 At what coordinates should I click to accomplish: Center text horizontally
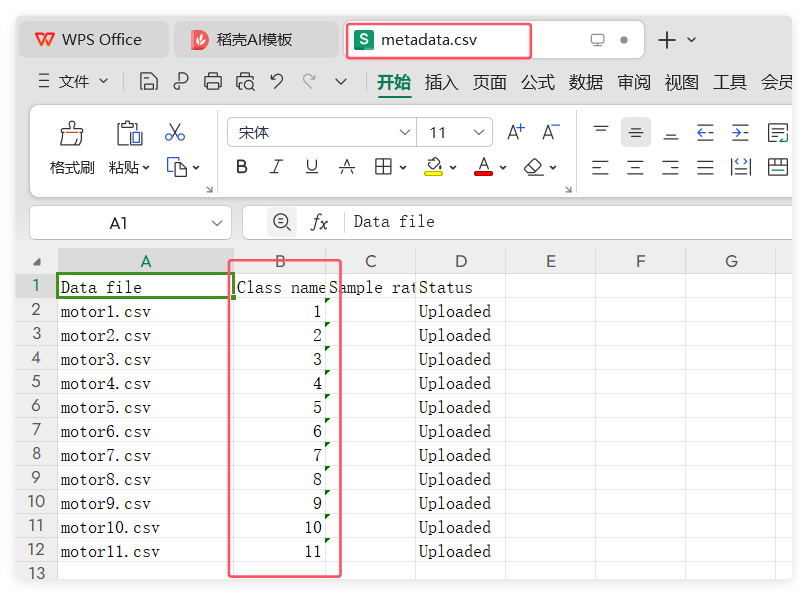[635, 167]
